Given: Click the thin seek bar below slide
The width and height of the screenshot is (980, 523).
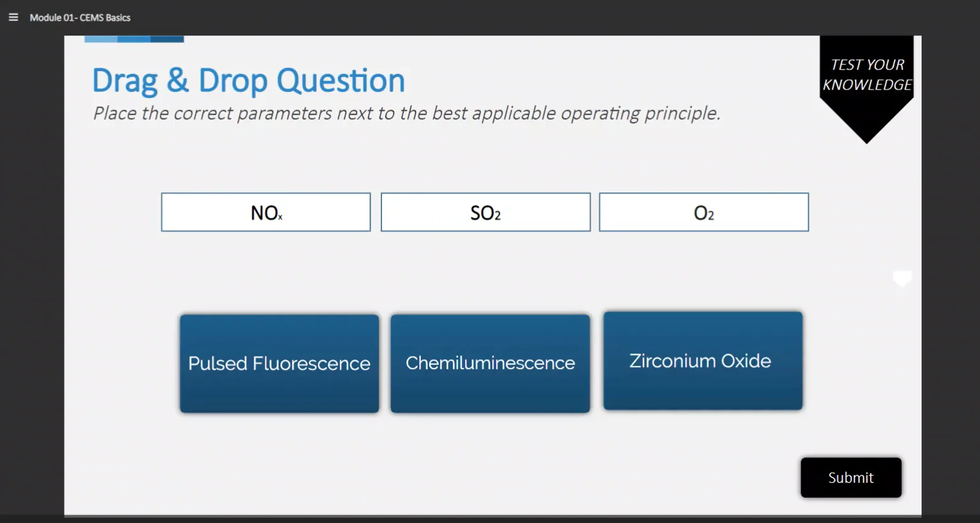Looking at the screenshot, I should 493,516.
